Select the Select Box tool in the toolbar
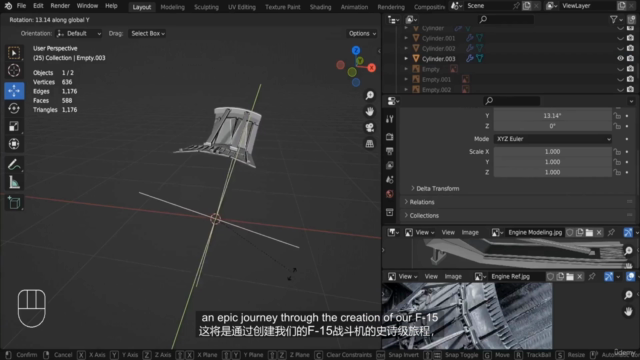640x360 pixels. [x=14, y=53]
